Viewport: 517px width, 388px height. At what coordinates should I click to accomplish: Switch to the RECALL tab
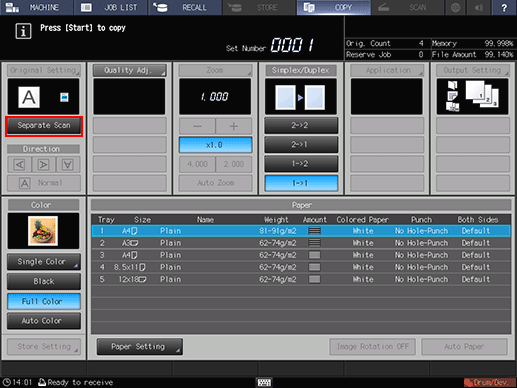pos(185,7)
